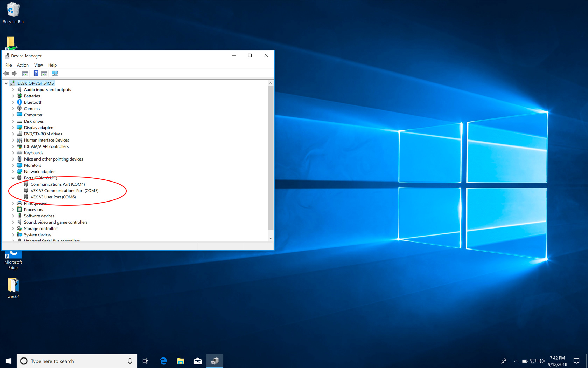
Task: Select the Print queues row
Action: (35, 203)
